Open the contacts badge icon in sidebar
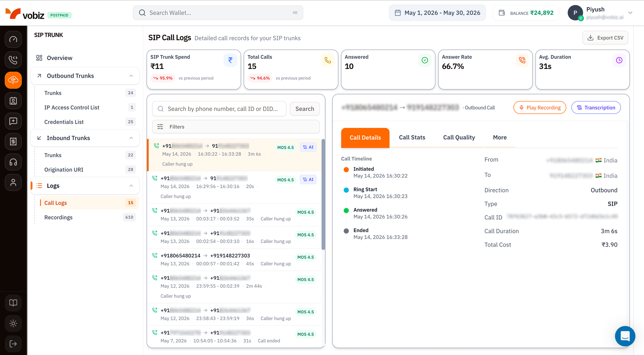Viewport: 644px width, 355px height. (13, 101)
